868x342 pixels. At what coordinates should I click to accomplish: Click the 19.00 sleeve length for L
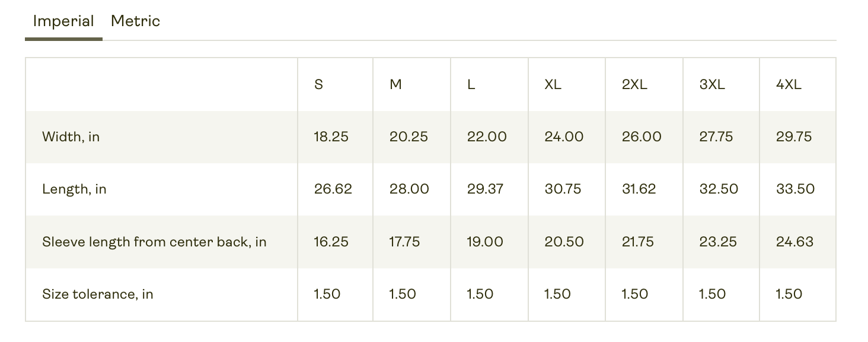[x=485, y=242]
